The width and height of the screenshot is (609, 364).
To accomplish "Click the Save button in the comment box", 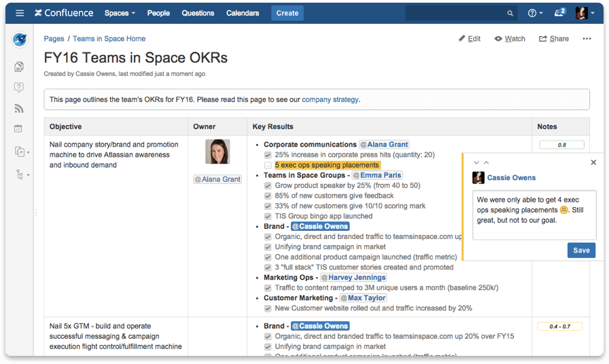I will (581, 251).
